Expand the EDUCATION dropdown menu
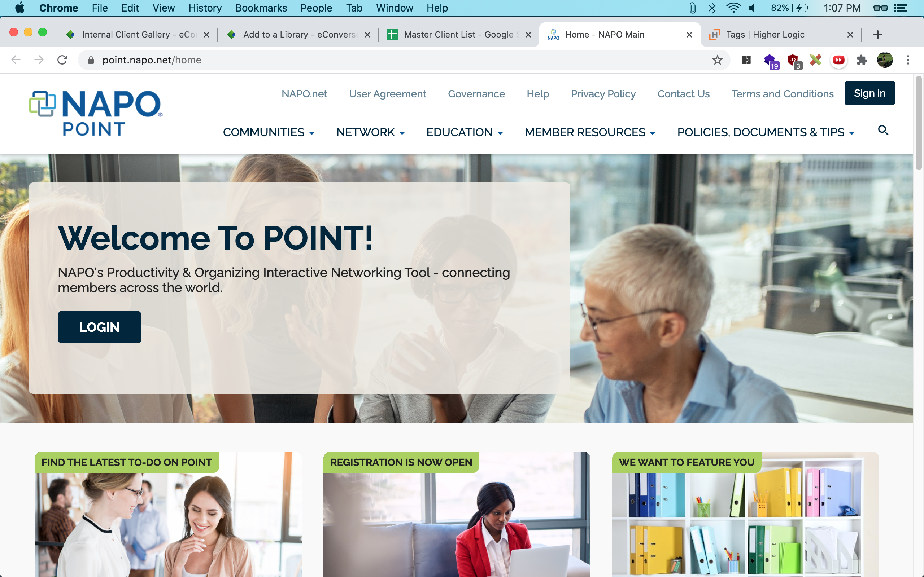 click(465, 132)
